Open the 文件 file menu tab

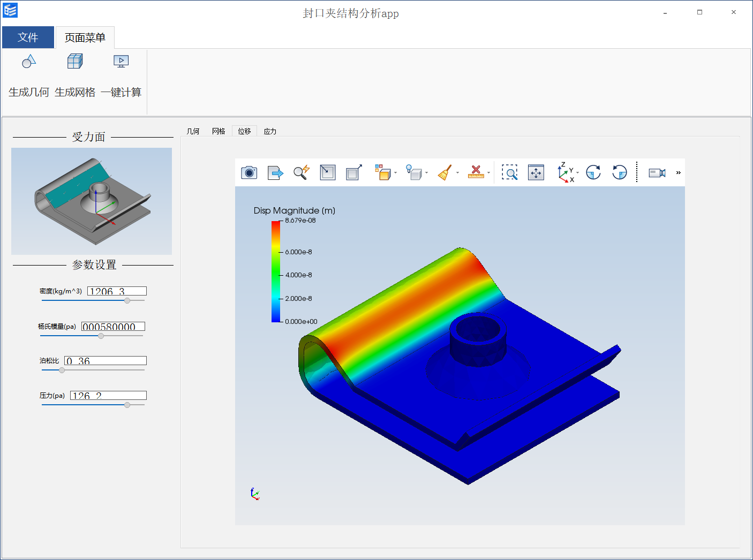click(28, 37)
